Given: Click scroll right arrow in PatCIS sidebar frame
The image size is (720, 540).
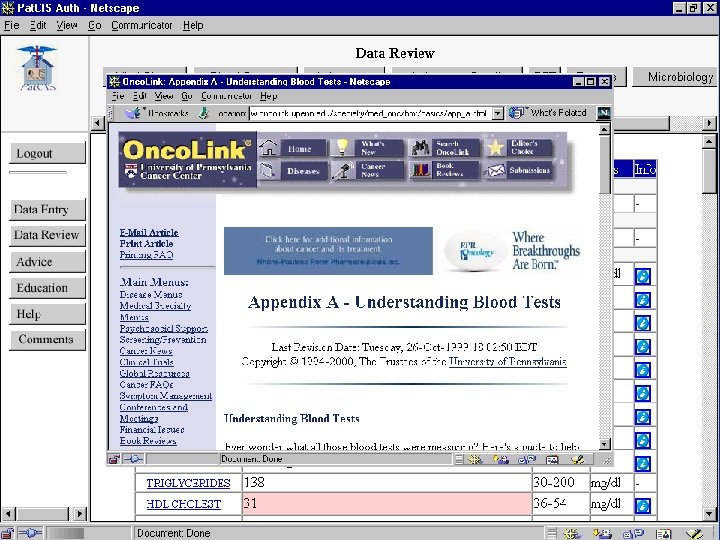Looking at the screenshot, I should tap(80, 514).
